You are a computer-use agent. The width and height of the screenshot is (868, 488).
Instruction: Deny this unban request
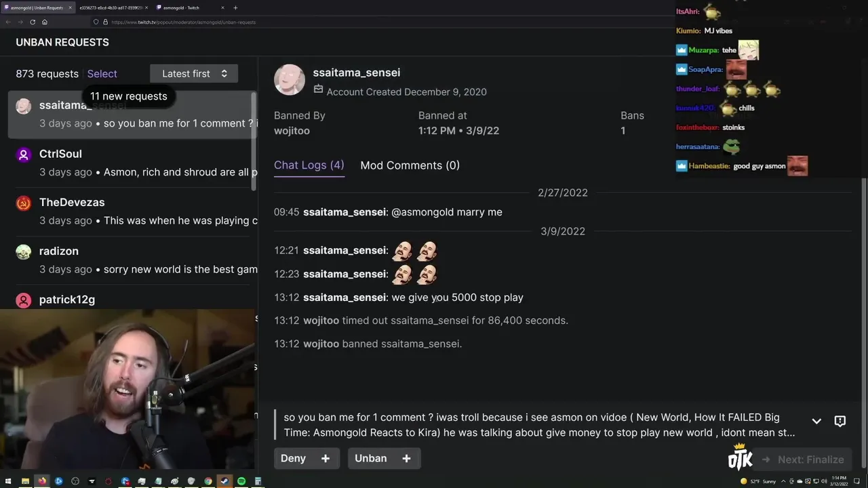(294, 458)
